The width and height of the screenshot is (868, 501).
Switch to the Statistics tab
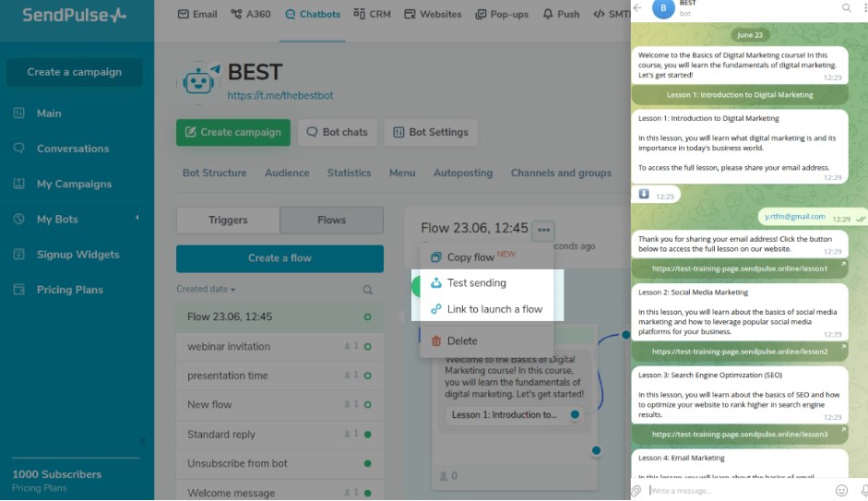tap(349, 173)
